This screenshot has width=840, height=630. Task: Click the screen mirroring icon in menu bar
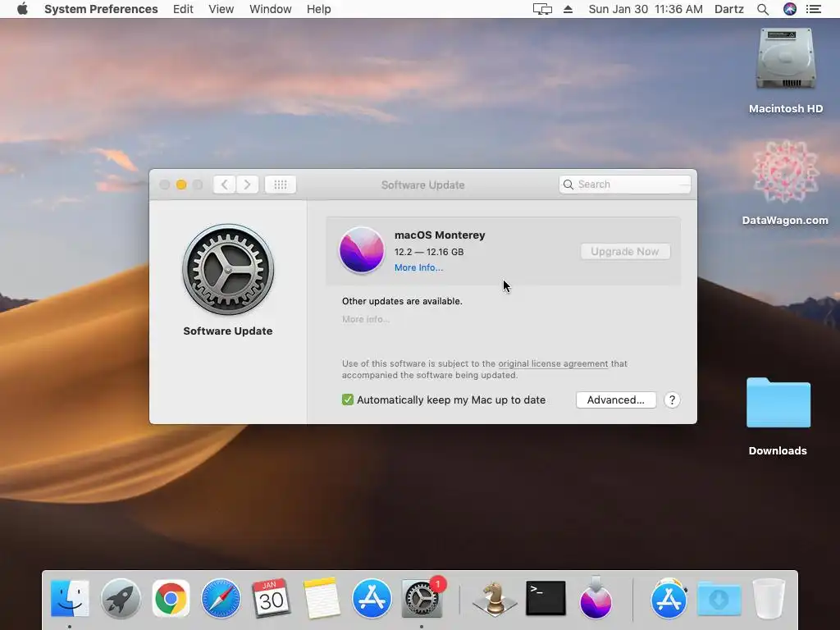(542, 9)
